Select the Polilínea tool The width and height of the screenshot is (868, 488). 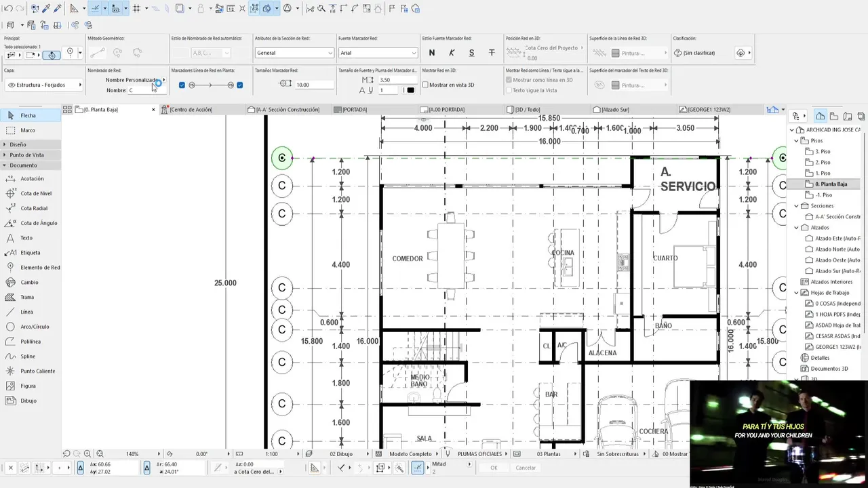[x=31, y=342]
